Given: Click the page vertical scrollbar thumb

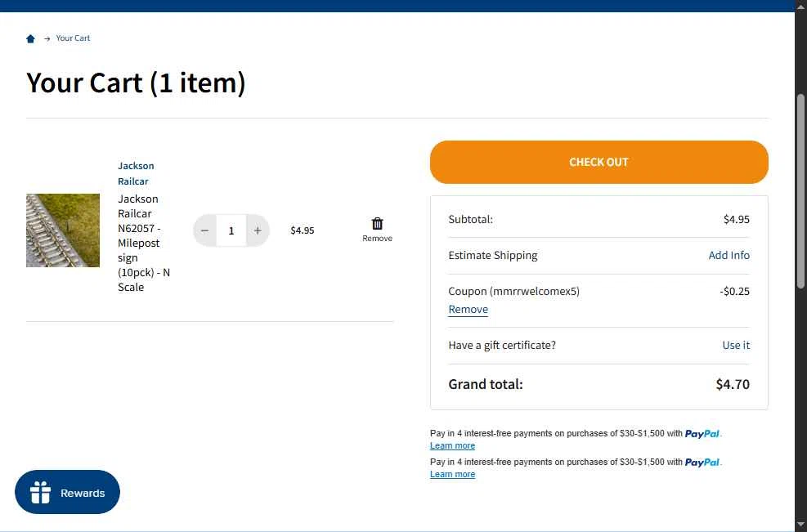Looking at the screenshot, I should pos(800,191).
